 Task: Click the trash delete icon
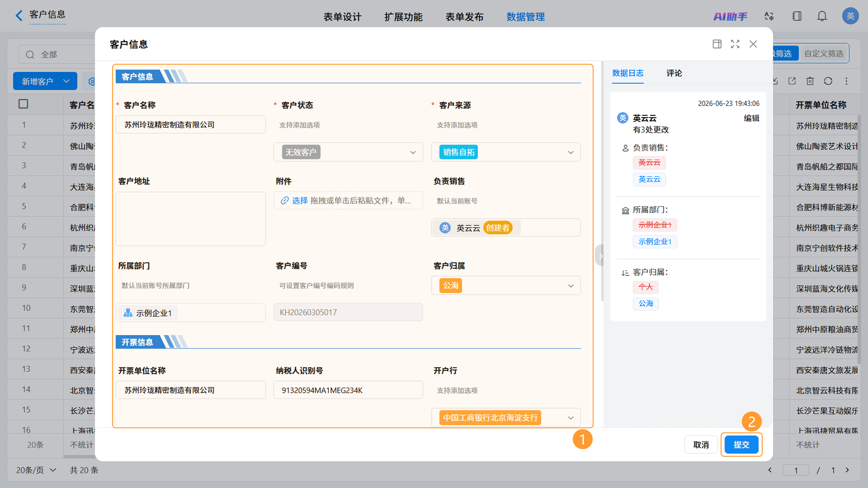pos(810,81)
